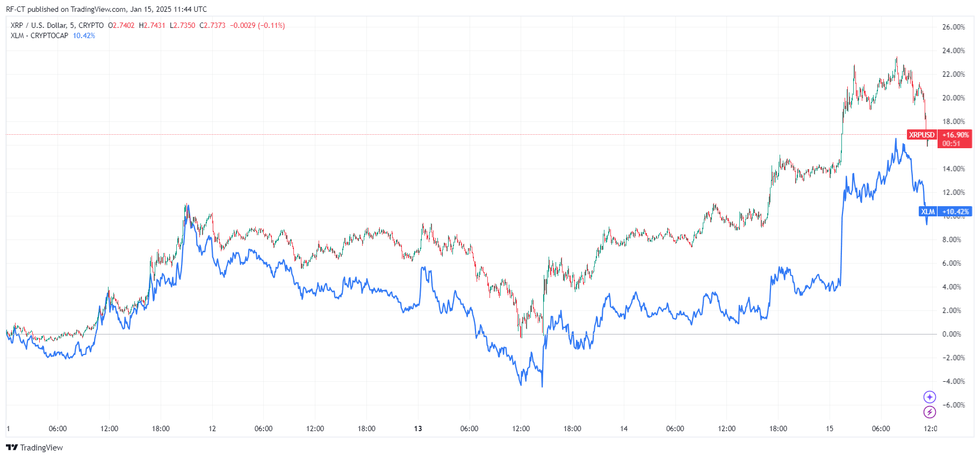
Task: Click the published-on TradingView.com header text
Action: click(106, 9)
